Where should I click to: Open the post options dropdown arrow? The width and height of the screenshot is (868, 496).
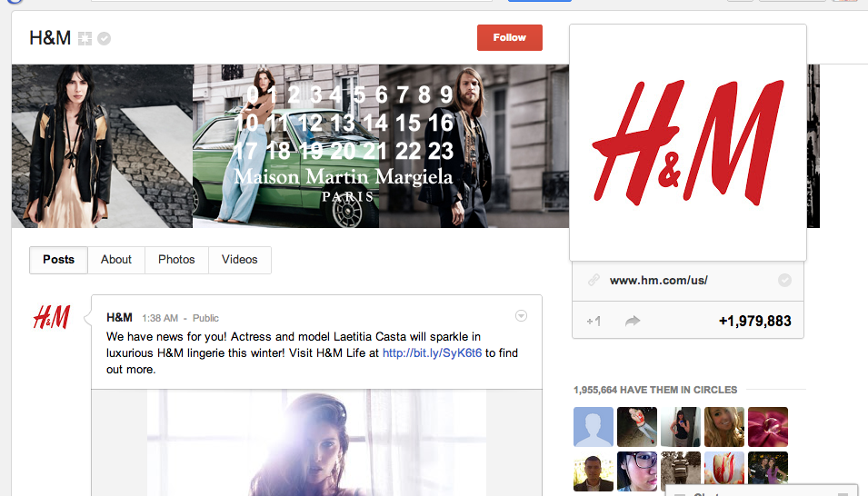[x=521, y=315]
